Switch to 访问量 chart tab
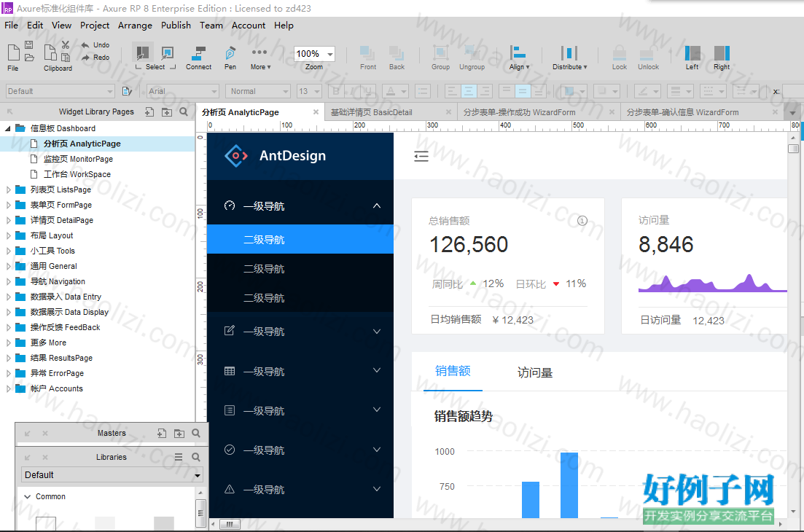 [535, 372]
